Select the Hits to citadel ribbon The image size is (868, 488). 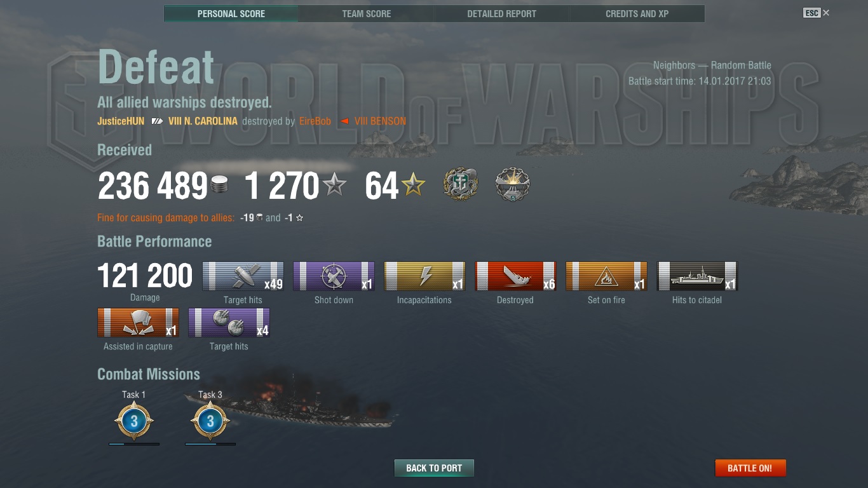coord(697,276)
